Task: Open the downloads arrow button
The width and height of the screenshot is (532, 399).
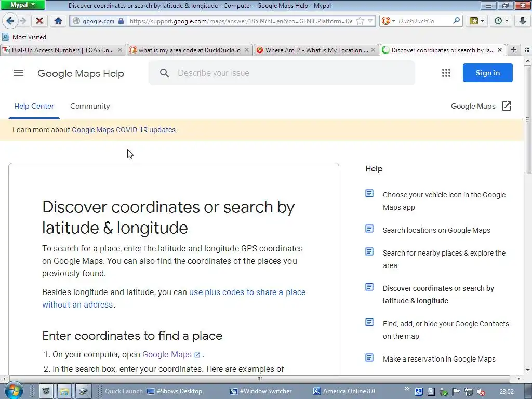Action: coord(523,21)
